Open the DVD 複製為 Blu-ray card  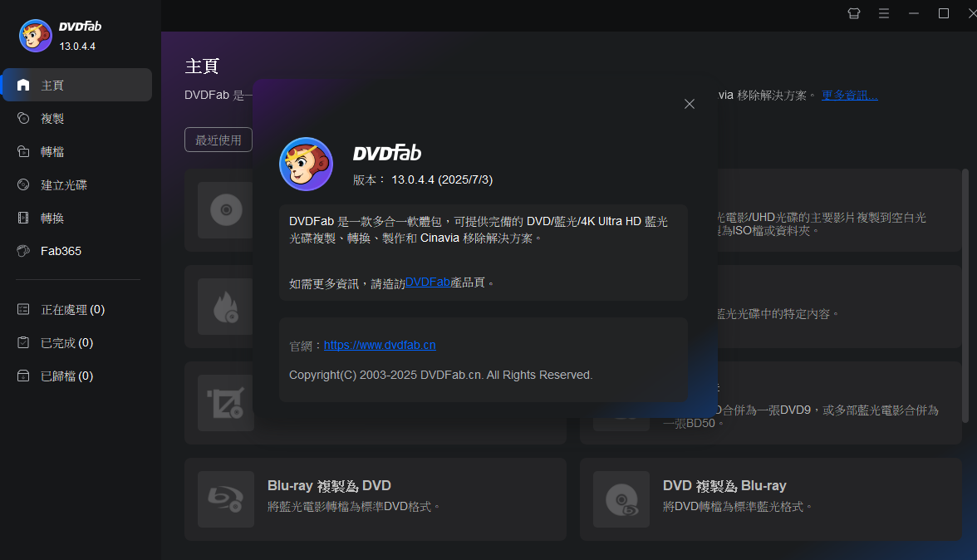[x=771, y=499]
